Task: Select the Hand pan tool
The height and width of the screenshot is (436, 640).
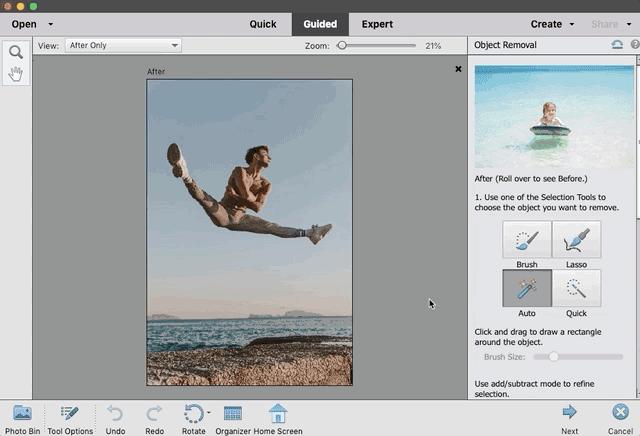Action: [16, 74]
